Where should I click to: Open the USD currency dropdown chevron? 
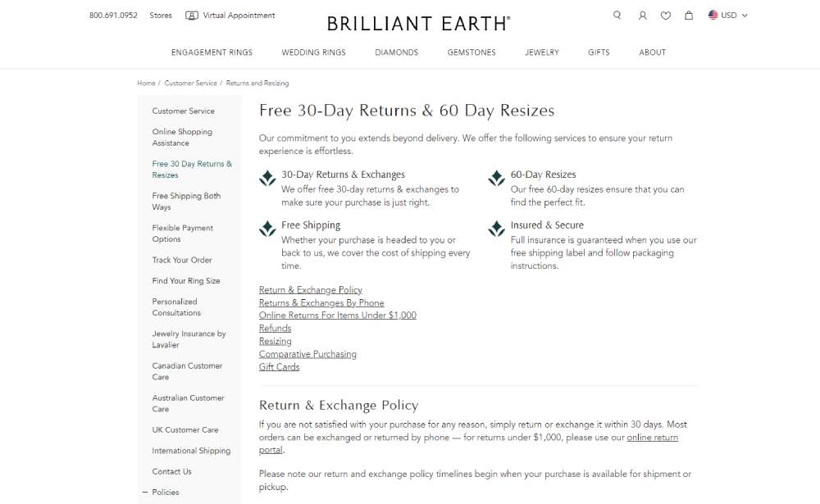pyautogui.click(x=745, y=16)
